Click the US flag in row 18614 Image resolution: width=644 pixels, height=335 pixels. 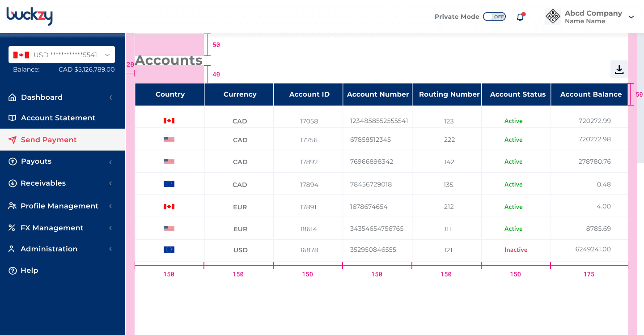[x=169, y=229]
